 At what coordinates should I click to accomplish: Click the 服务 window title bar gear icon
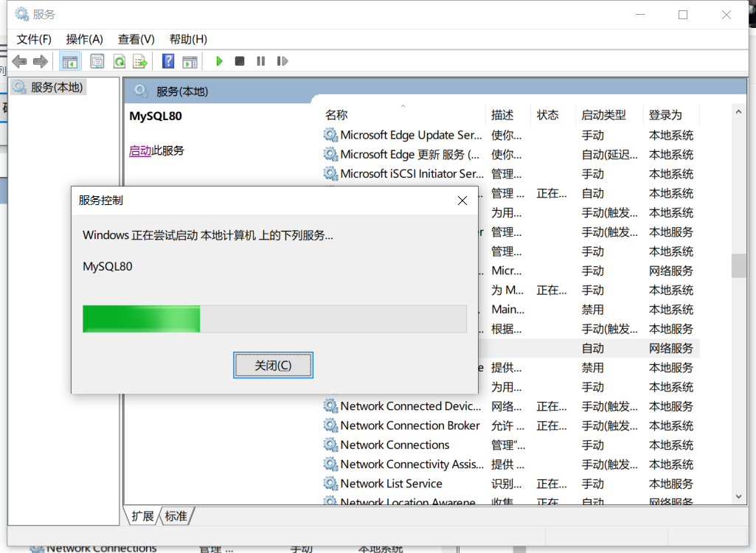click(21, 15)
